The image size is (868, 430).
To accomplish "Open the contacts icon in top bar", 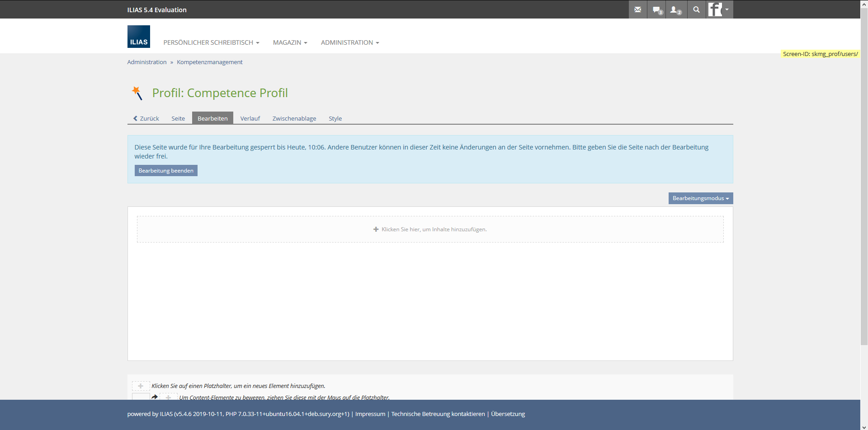I will coord(676,9).
